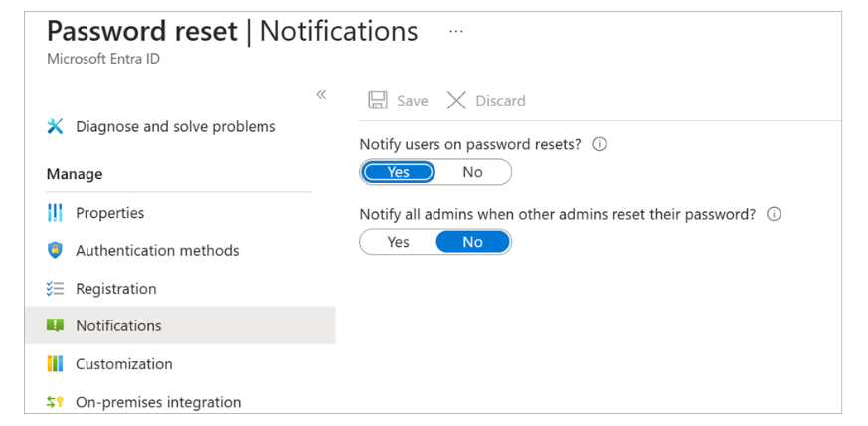Set Notify users on password resets to No

click(472, 172)
